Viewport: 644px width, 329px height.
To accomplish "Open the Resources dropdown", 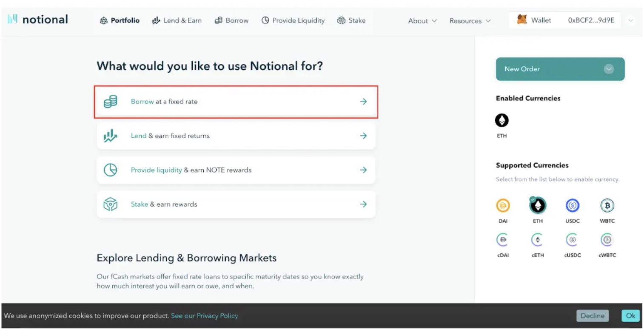I will coord(470,20).
